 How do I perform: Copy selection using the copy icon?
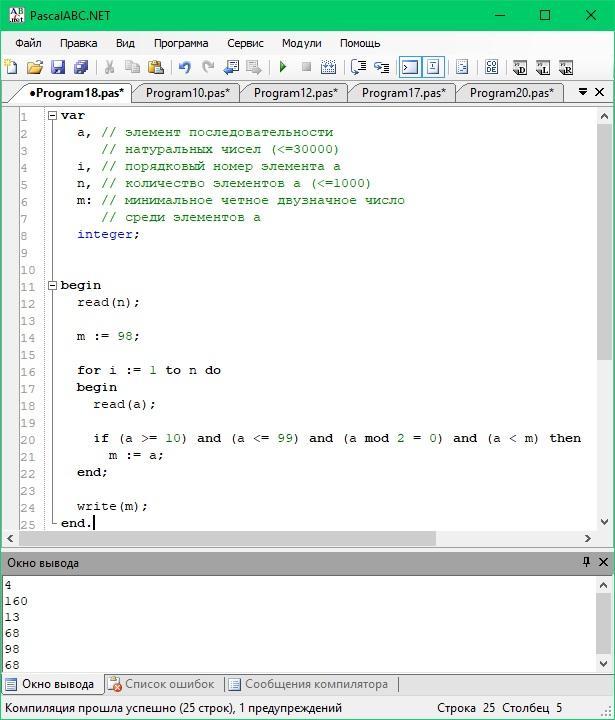coord(132,67)
